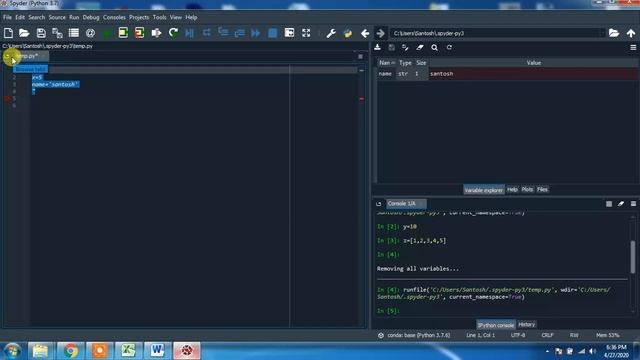Open a file with the folder icon
The image size is (640, 360).
24,33
